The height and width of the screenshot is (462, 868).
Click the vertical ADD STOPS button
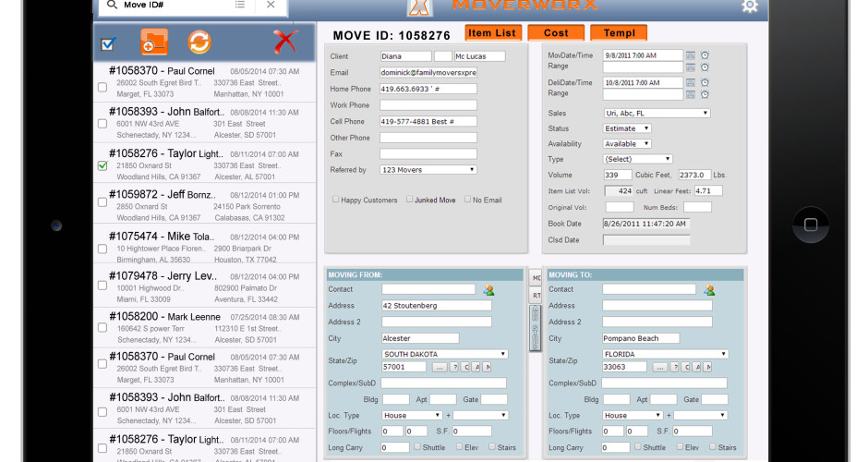point(536,327)
